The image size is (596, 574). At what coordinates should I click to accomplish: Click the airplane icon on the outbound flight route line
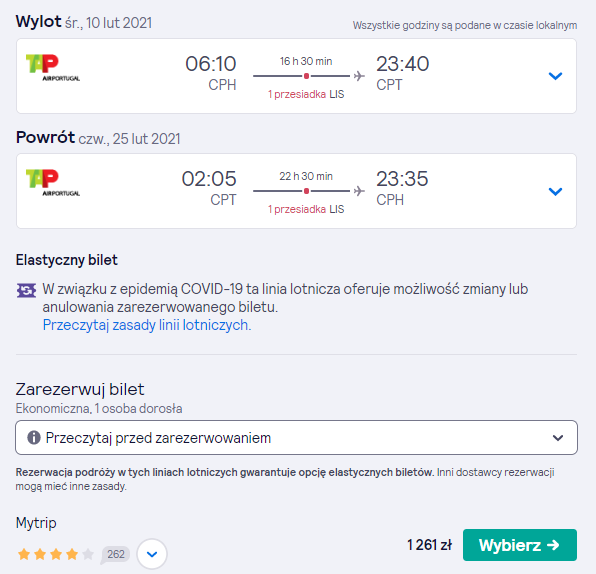[359, 76]
